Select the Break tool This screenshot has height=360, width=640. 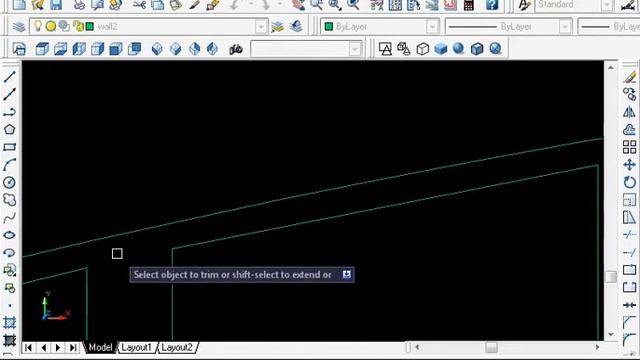click(630, 287)
